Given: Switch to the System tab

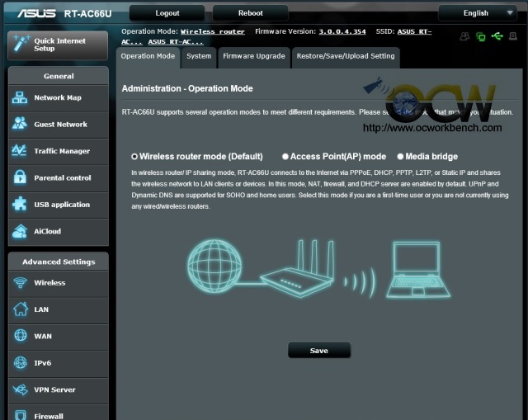Looking at the screenshot, I should tap(199, 57).
